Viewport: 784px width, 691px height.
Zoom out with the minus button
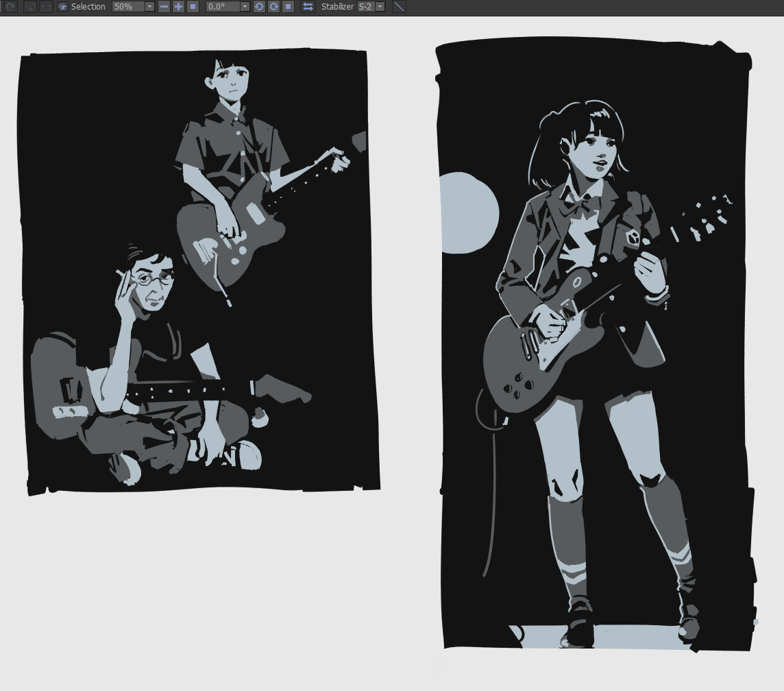pyautogui.click(x=164, y=6)
